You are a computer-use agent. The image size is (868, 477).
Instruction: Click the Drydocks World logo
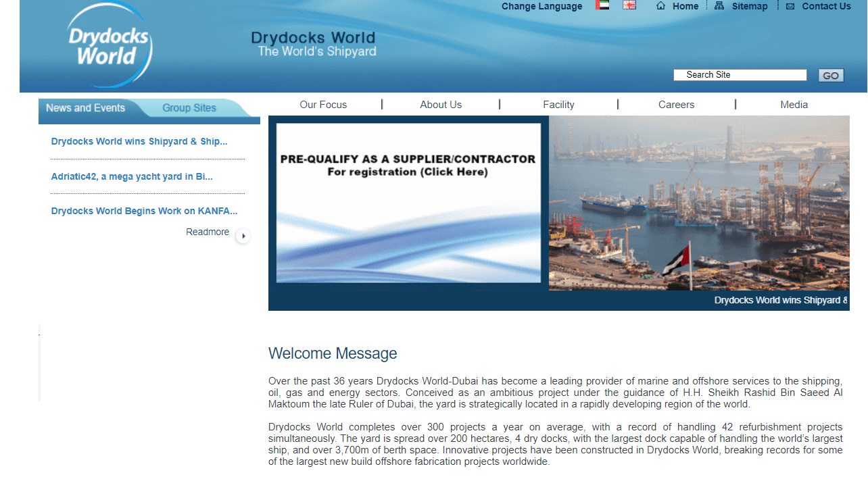pyautogui.click(x=110, y=45)
